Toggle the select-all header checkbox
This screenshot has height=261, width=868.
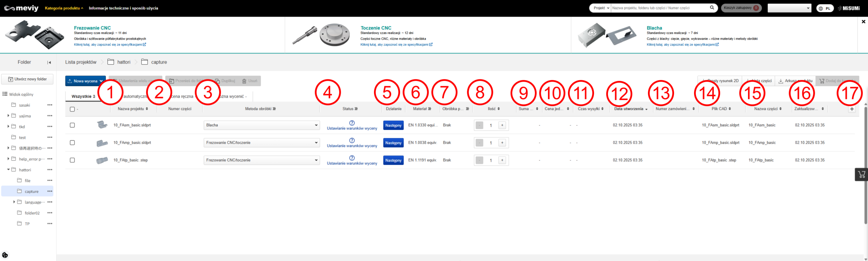click(72, 109)
